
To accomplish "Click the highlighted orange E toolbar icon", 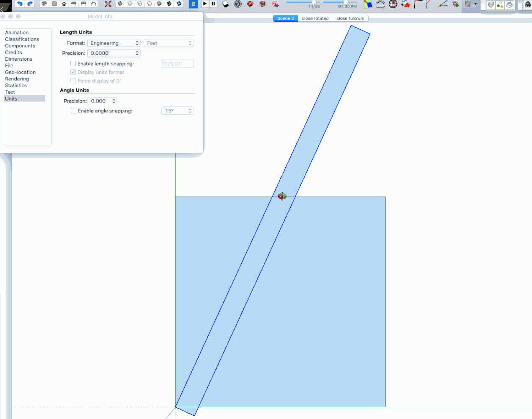I will pos(193,4).
